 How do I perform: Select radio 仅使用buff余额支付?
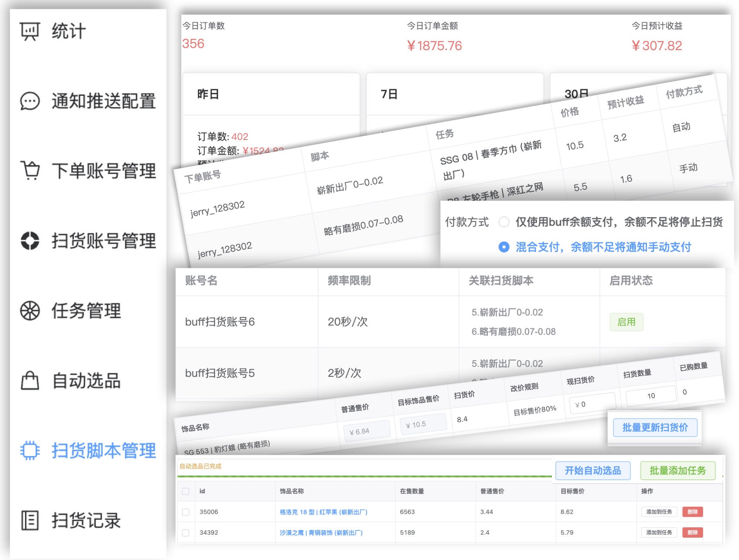click(x=504, y=222)
